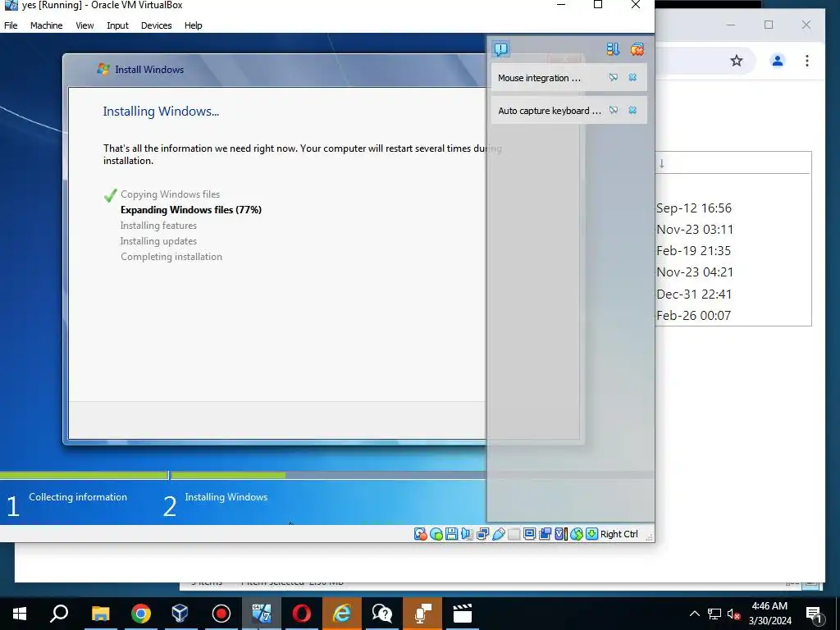The width and height of the screenshot is (840, 630).
Task: Suppress the Mouse integration notification
Action: click(614, 78)
